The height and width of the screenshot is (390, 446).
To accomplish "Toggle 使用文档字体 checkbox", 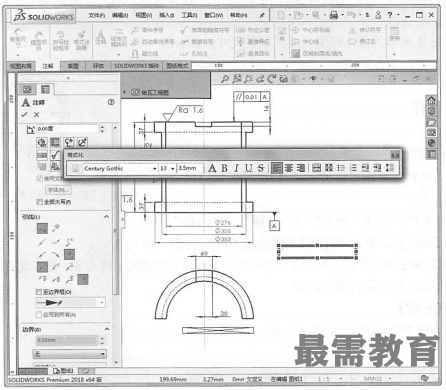I will tap(39, 178).
